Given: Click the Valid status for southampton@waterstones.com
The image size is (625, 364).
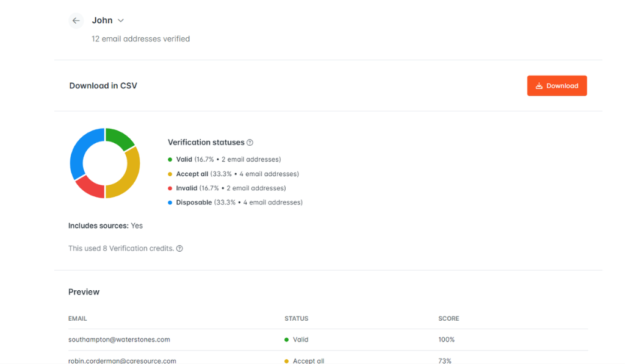Looking at the screenshot, I should [296, 340].
